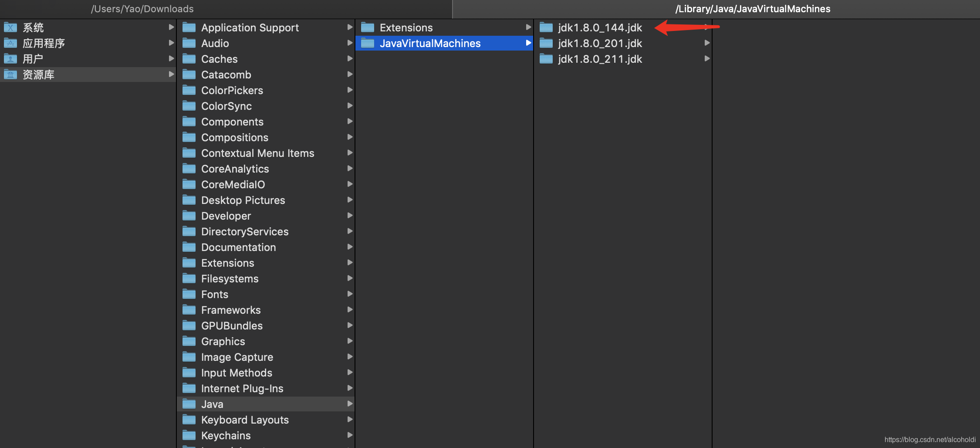Select the JavaVirtualMachines folder name

click(430, 43)
